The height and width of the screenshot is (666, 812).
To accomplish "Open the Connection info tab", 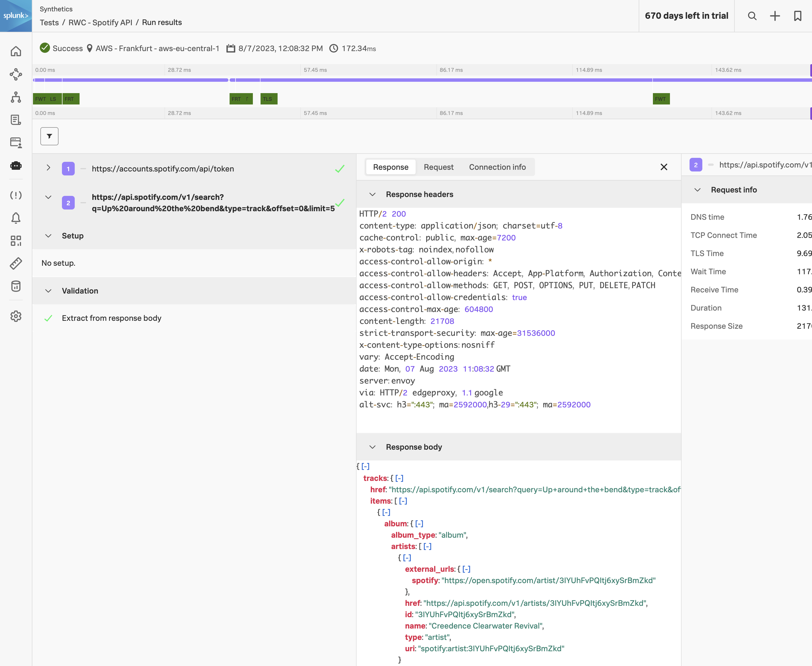I will tap(497, 167).
